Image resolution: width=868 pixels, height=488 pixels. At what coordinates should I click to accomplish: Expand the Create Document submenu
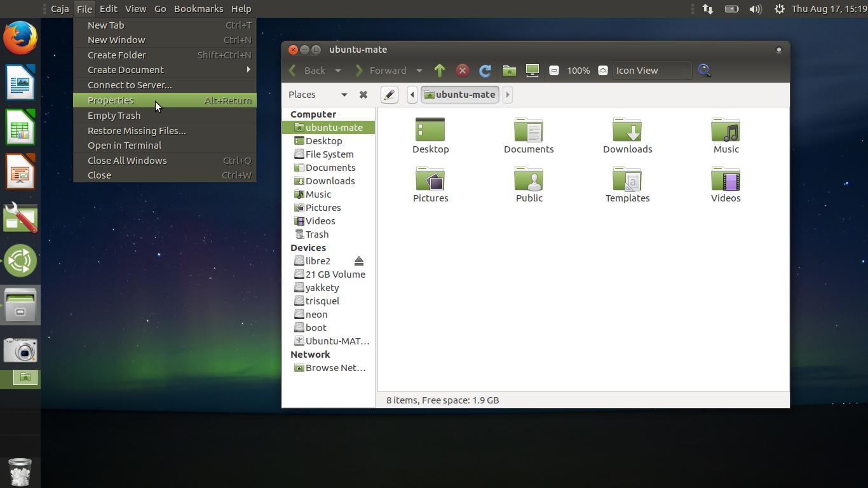tap(165, 70)
